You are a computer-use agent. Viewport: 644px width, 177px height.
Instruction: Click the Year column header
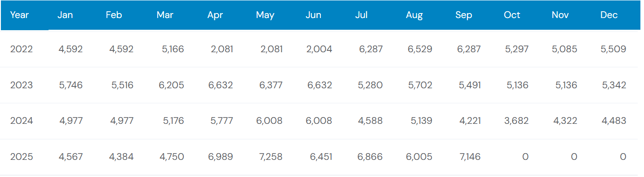pyautogui.click(x=19, y=15)
